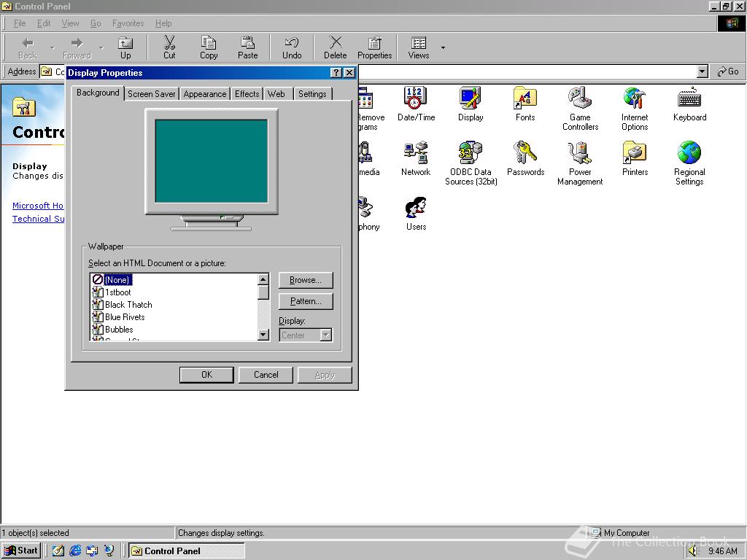747x560 pixels.
Task: Select the Black Thatch wallpaper
Action: point(128,305)
